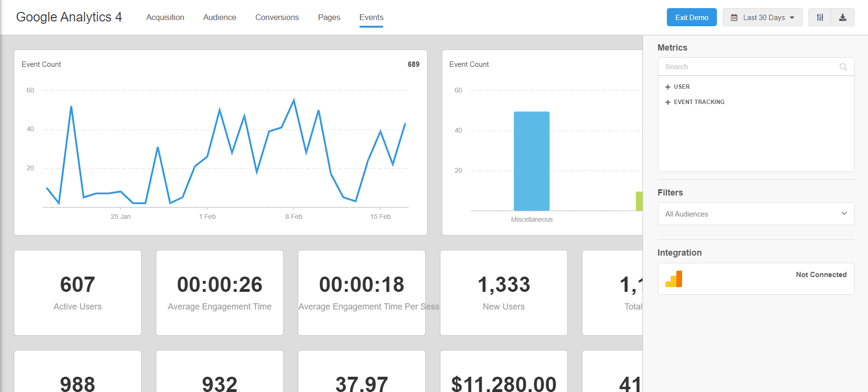This screenshot has width=868, height=392.
Task: Switch to the Acquisition tab
Action: coord(165,17)
